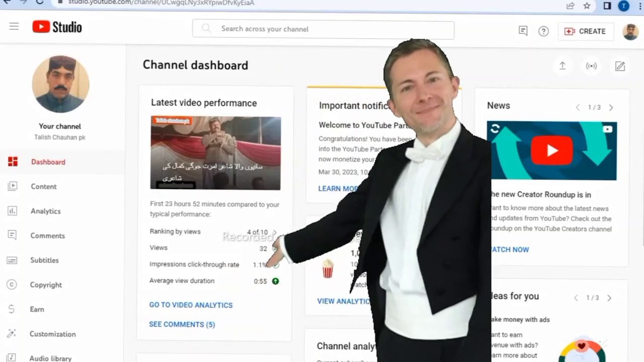Click the browser share icon in address bar
The width and height of the screenshot is (644, 362).
click(570, 6)
